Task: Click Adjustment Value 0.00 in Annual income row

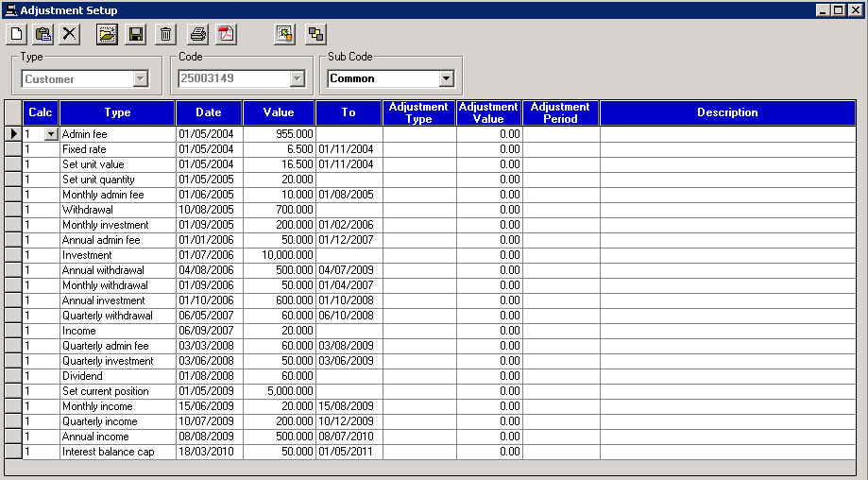Action: pos(489,437)
